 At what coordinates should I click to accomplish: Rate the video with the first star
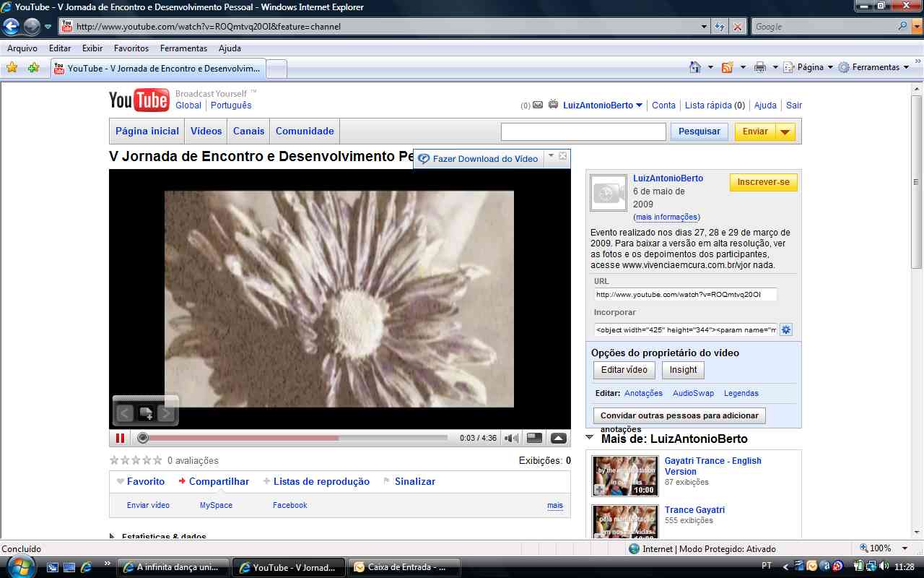click(x=114, y=460)
